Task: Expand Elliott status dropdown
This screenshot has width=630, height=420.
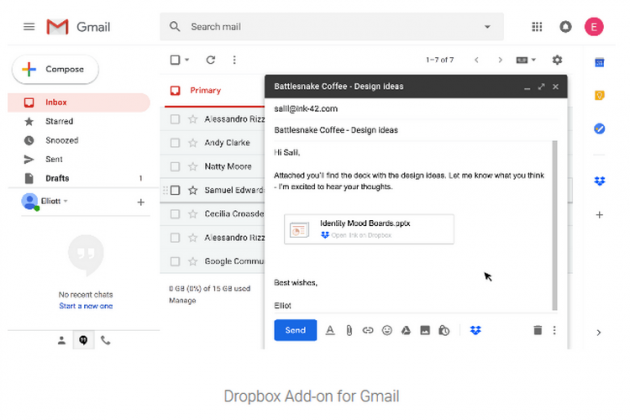Action: [x=65, y=201]
